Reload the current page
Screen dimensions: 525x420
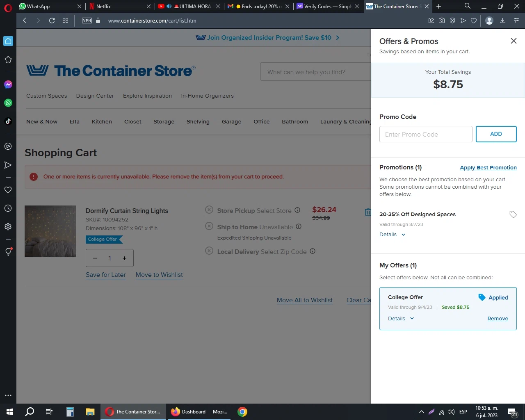(52, 21)
